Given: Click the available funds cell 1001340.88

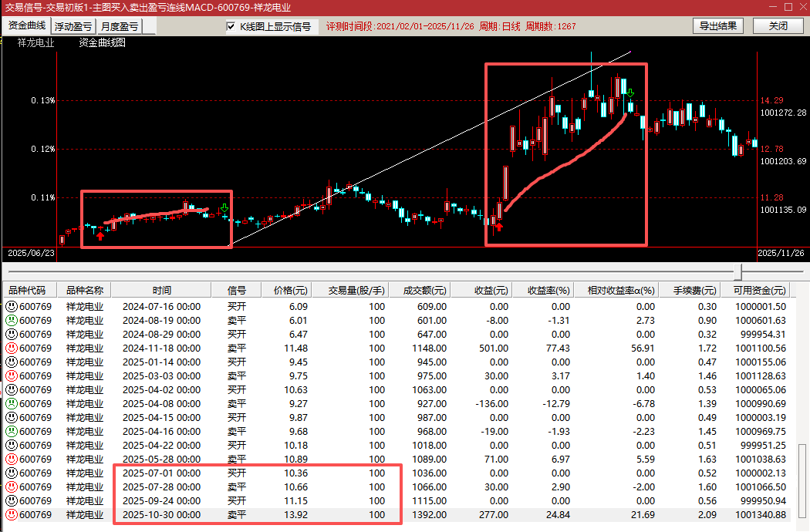Looking at the screenshot, I should pos(761,515).
